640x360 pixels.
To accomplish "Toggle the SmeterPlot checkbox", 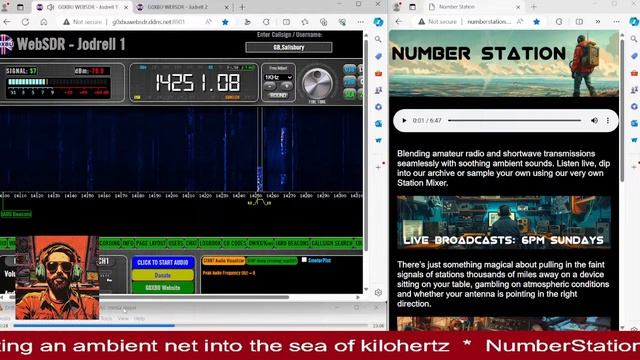I will click(x=304, y=260).
